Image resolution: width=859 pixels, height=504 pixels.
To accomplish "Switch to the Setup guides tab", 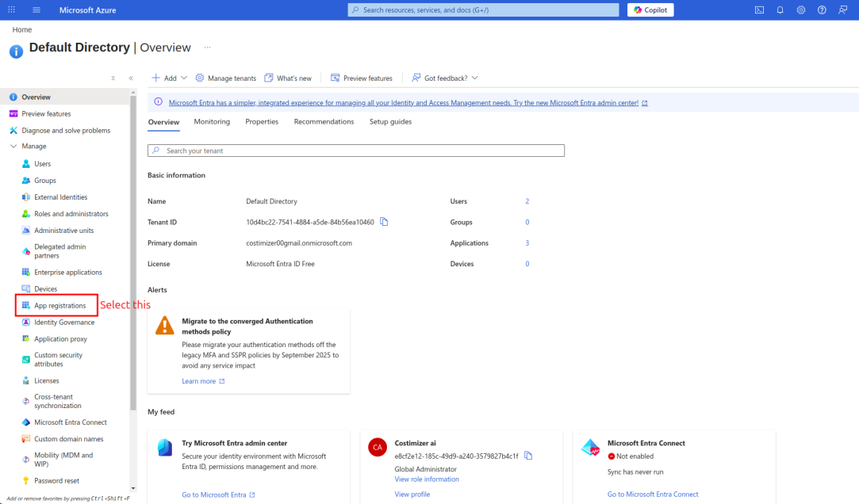I will point(390,121).
